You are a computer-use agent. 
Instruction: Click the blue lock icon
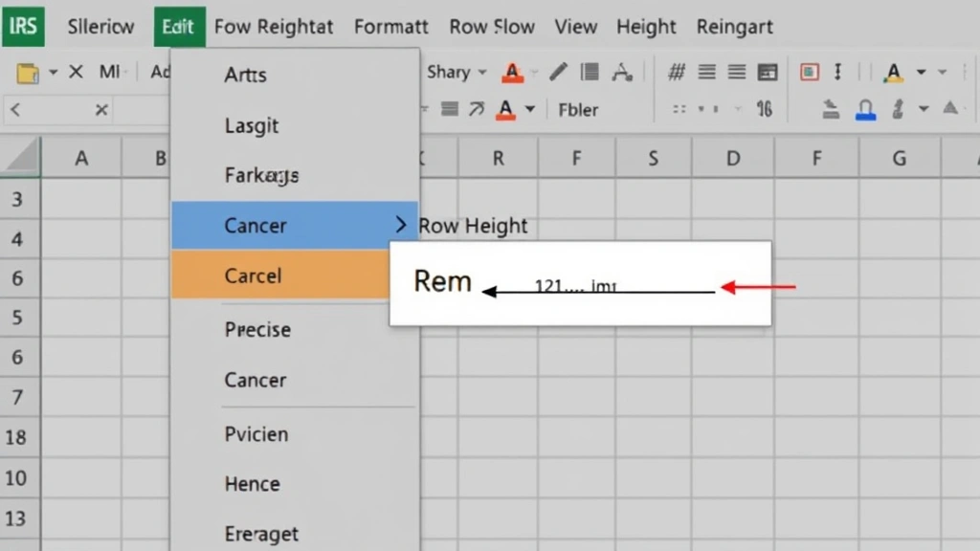click(866, 110)
